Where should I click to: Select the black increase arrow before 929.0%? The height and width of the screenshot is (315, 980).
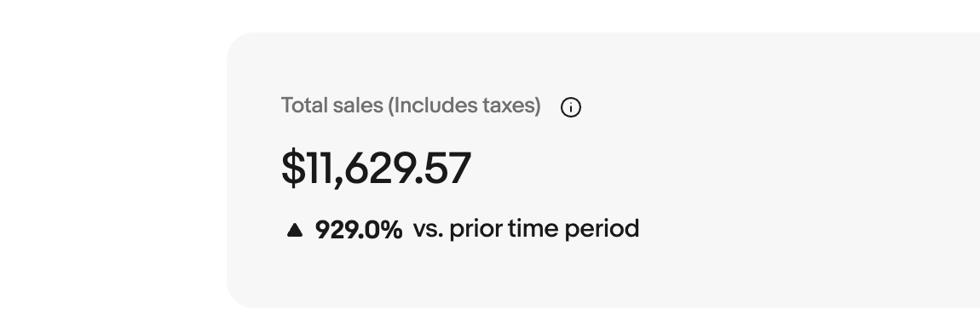pyautogui.click(x=294, y=230)
